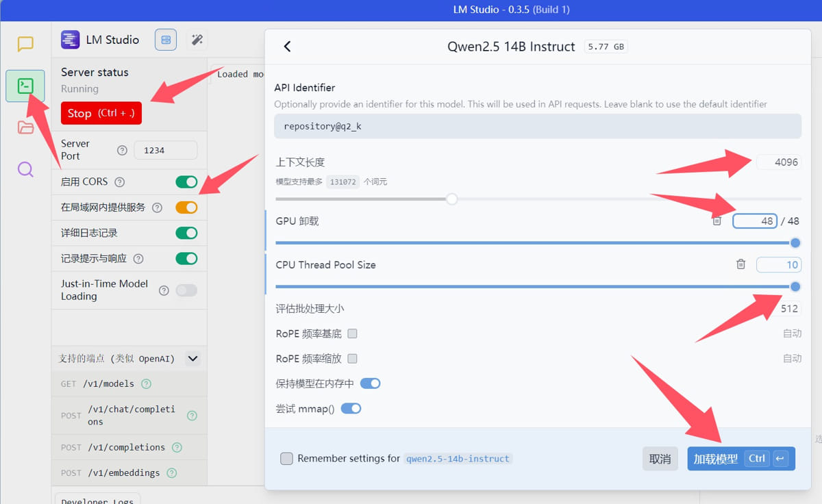Enable Just-in-Time Model Loading switch
The height and width of the screenshot is (504, 822).
186,290
